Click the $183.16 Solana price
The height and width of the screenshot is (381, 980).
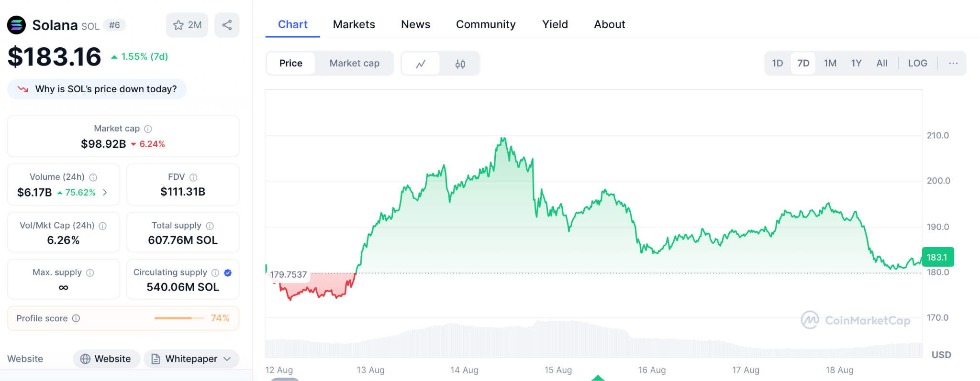pos(55,56)
